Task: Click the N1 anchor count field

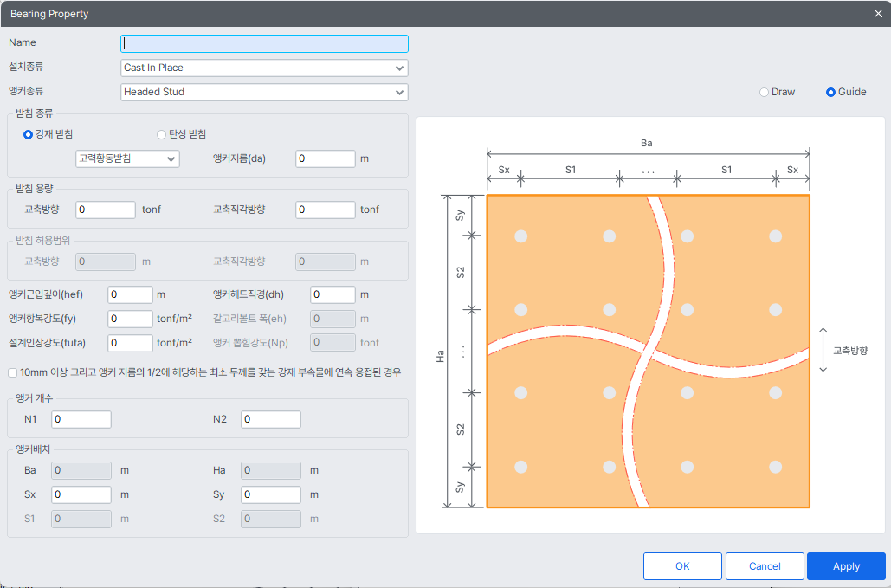Action: (81, 419)
